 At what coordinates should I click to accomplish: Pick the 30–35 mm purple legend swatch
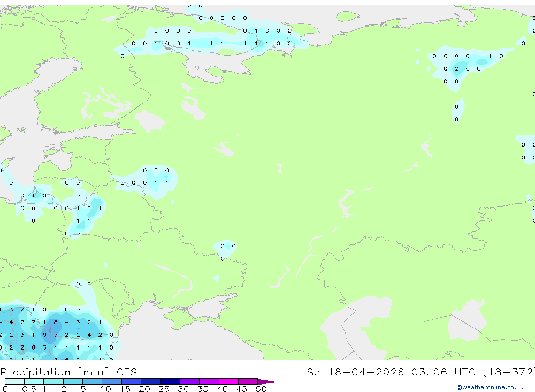(190, 381)
